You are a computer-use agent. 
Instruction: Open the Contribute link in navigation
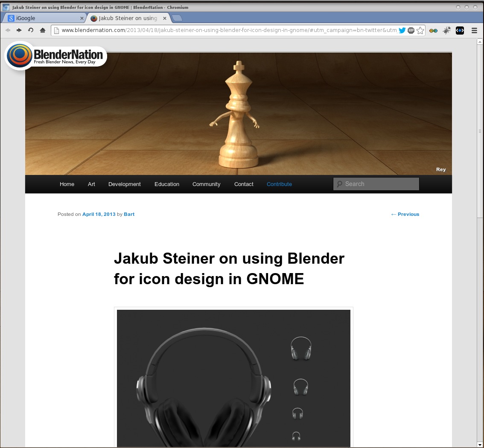pos(280,184)
